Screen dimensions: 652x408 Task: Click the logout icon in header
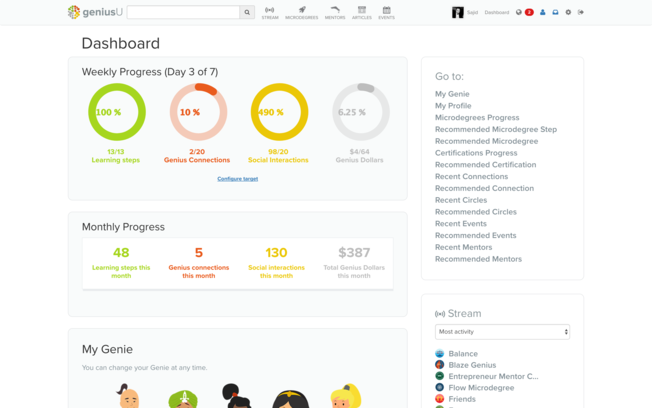point(581,13)
